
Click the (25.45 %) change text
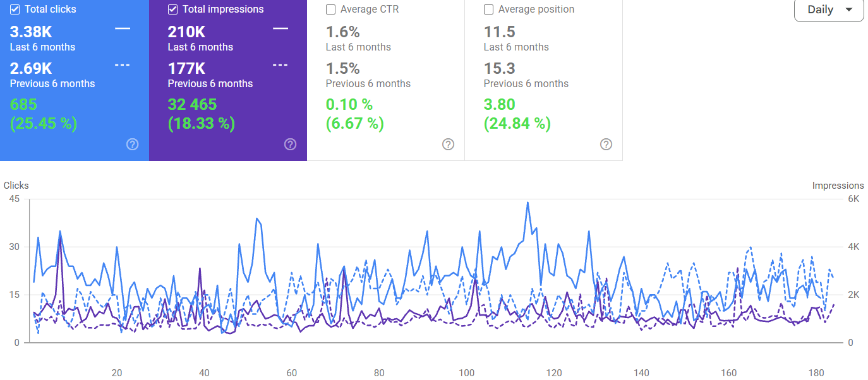tap(44, 123)
